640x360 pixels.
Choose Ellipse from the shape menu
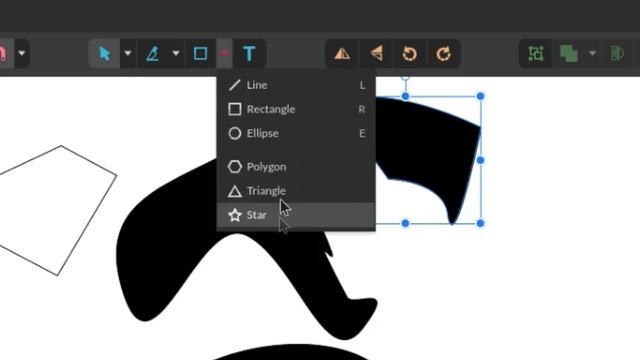(296, 133)
